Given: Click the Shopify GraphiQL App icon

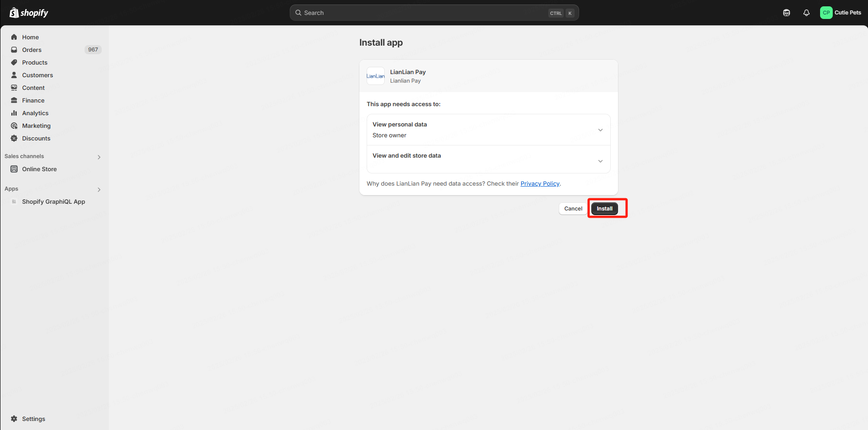Looking at the screenshot, I should [14, 201].
